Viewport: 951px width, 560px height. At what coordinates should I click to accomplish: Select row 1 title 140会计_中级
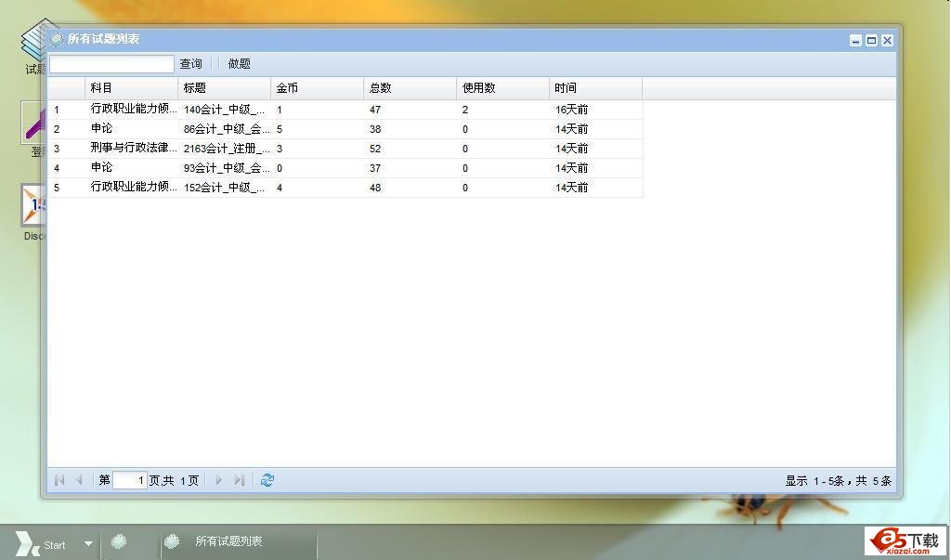pos(225,110)
